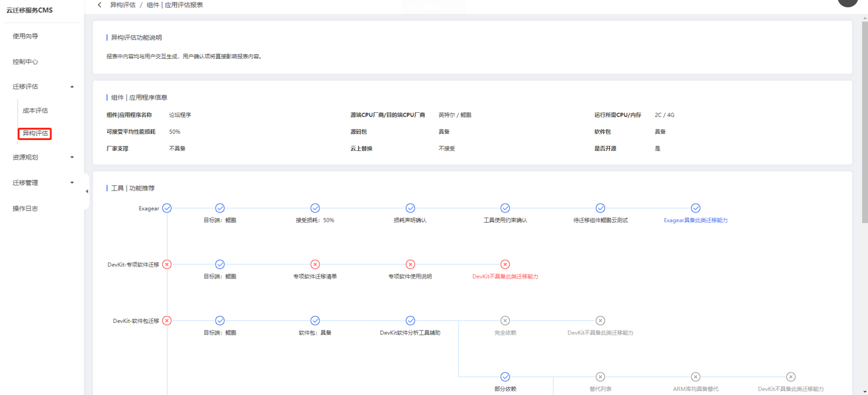Click the back arrow beside breadcrumb

[99, 5]
